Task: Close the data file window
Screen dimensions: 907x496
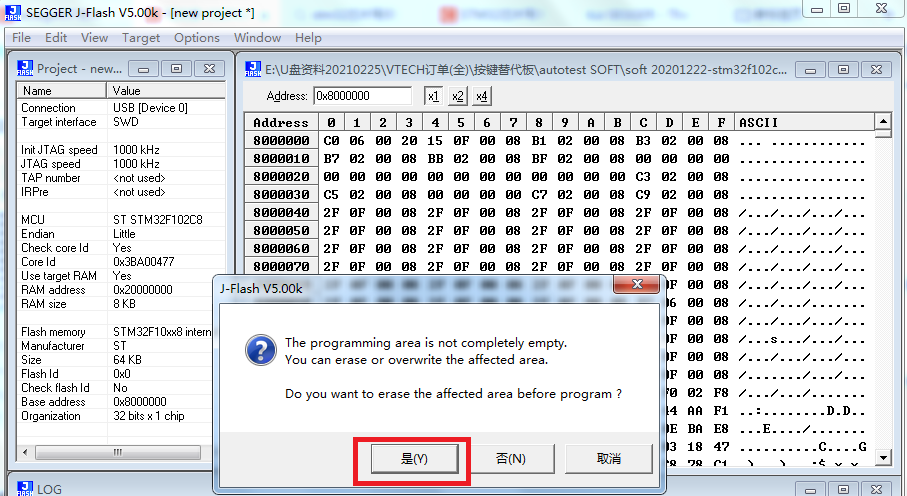Action: click(876, 69)
